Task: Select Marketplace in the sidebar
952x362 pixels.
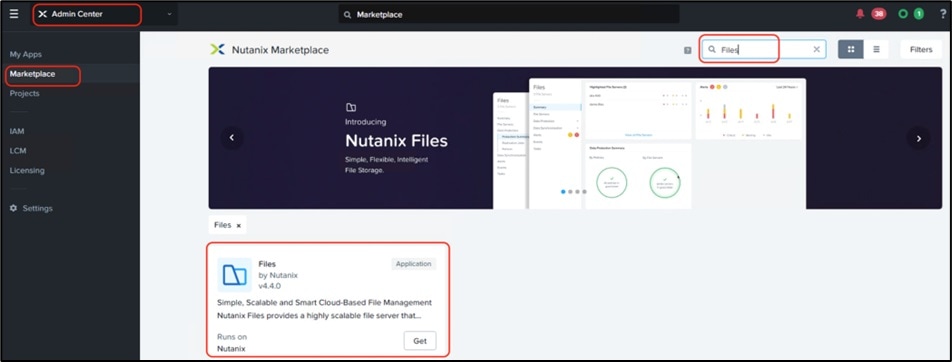Action: (32, 74)
